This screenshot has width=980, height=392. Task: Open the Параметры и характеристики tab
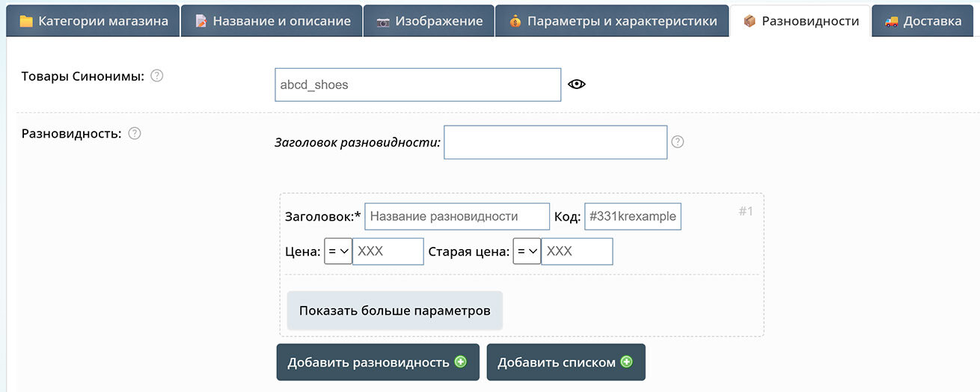(612, 21)
